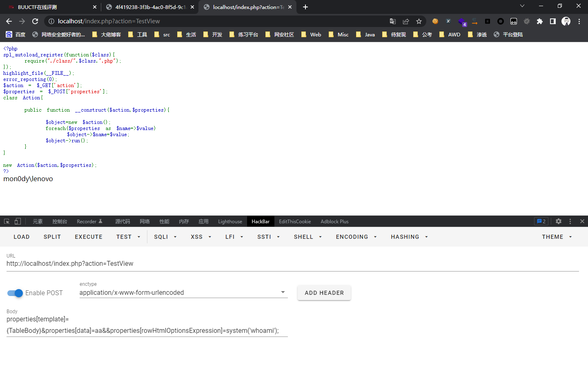The height and width of the screenshot is (368, 588).
Task: Click the ADD HEADER button
Action: tap(324, 293)
